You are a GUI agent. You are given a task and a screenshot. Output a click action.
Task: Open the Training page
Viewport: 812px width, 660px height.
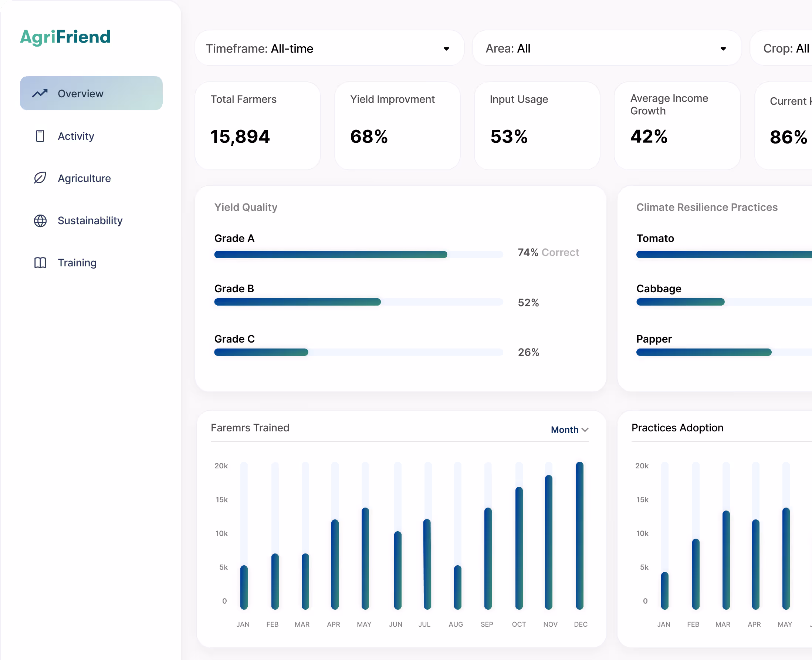77,263
